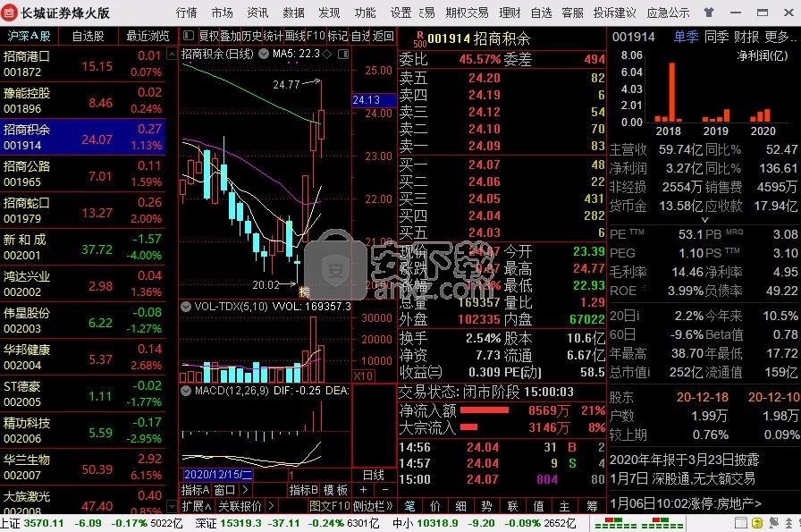Open 更多 options in the finance panel
Viewport: 801px width, 532px height.
pyautogui.click(x=780, y=37)
